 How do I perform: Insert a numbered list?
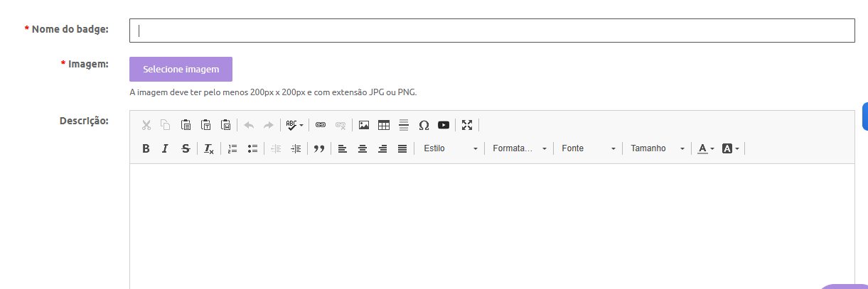click(232, 148)
